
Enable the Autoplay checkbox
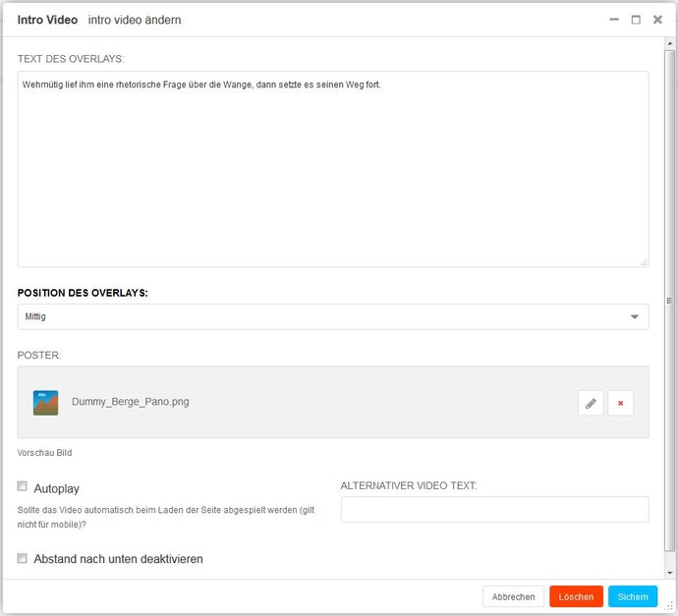[x=22, y=486]
